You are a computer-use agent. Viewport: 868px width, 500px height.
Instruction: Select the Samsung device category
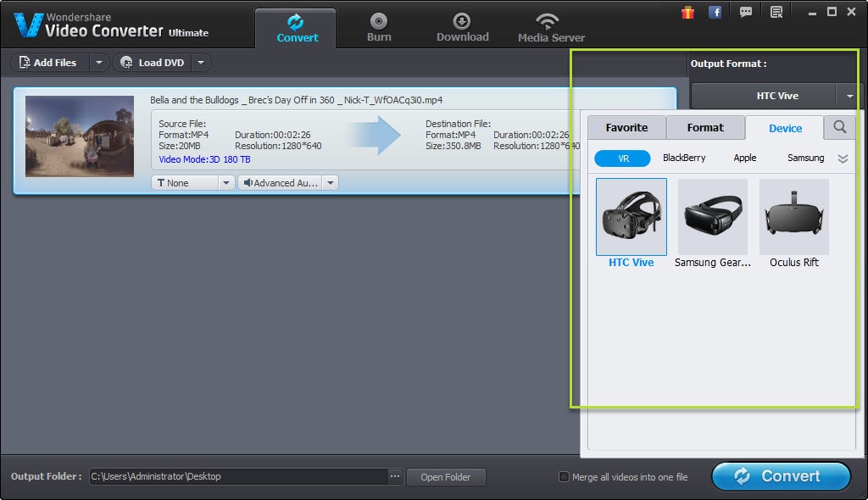point(805,158)
